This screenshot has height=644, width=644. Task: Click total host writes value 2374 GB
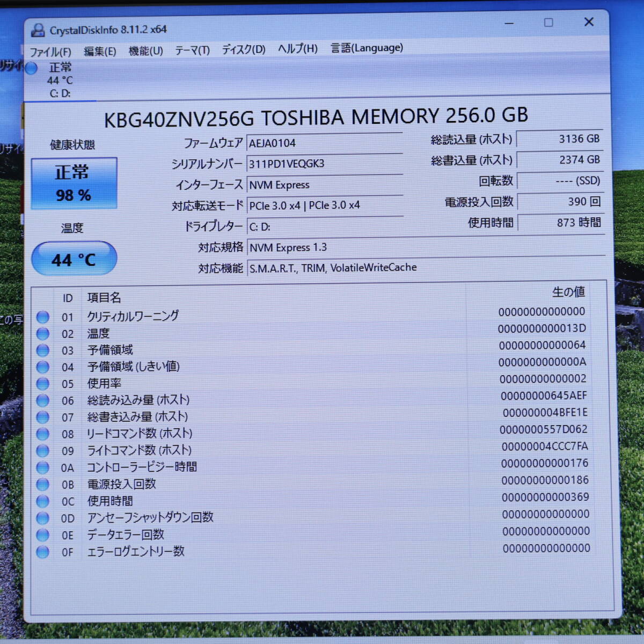(560, 160)
